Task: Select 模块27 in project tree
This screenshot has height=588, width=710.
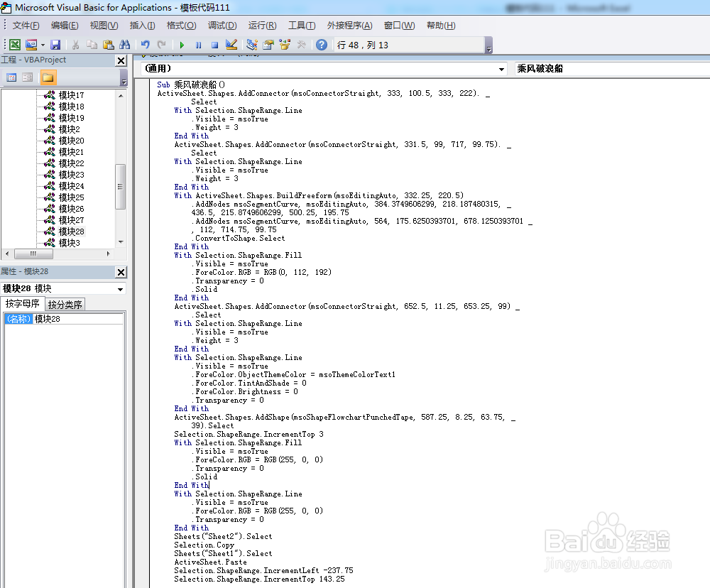Action: 71,219
